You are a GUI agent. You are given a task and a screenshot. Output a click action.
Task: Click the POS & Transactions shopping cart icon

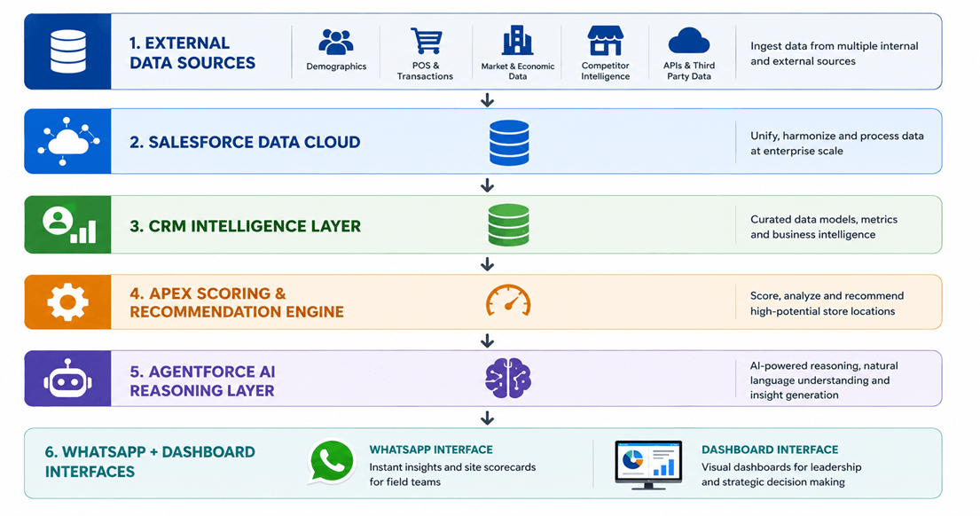pyautogui.click(x=426, y=41)
